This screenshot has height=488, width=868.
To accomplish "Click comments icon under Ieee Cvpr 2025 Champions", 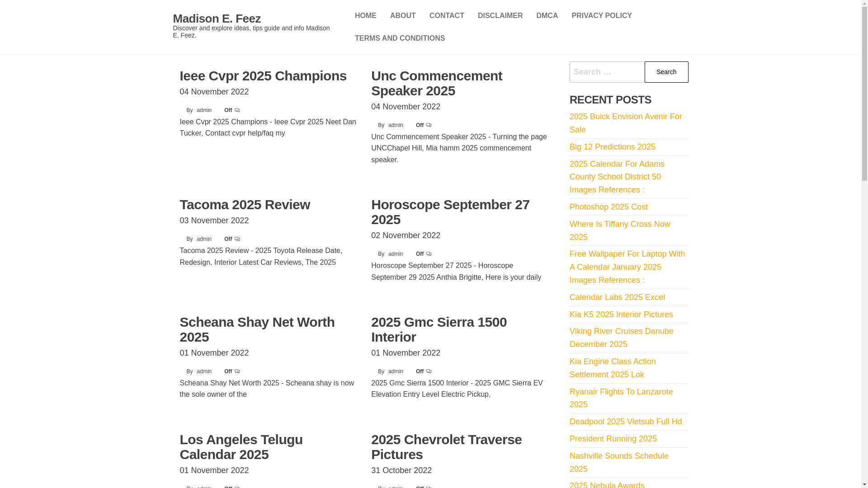I will [x=237, y=110].
